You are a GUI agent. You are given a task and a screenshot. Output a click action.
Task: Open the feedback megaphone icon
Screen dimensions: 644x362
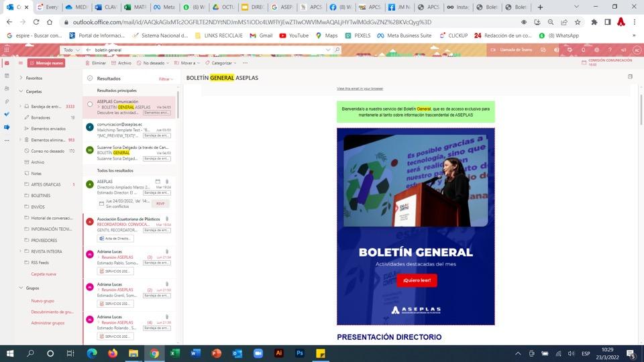(623, 50)
